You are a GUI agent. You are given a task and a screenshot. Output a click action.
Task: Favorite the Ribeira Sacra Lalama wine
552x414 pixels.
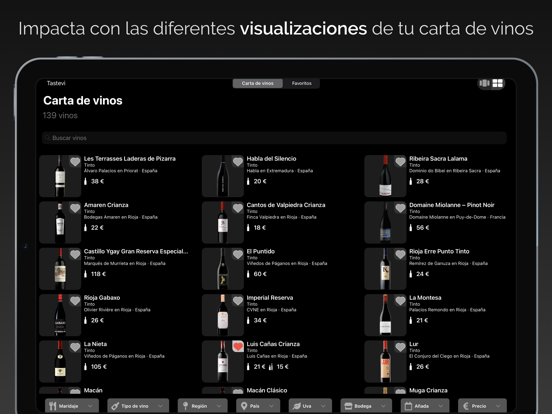coord(400,162)
